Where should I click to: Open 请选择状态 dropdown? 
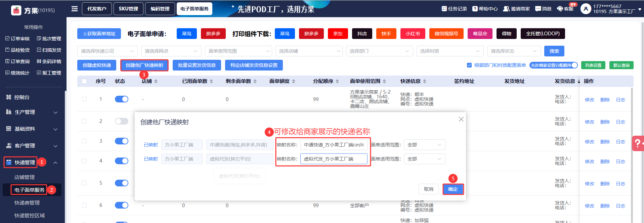coord(514,51)
